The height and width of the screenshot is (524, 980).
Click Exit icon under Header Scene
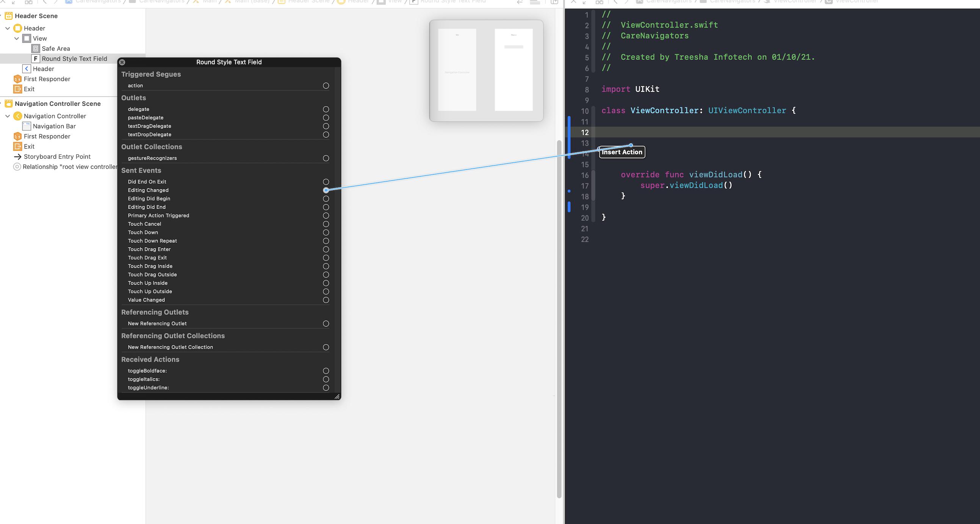pos(17,89)
